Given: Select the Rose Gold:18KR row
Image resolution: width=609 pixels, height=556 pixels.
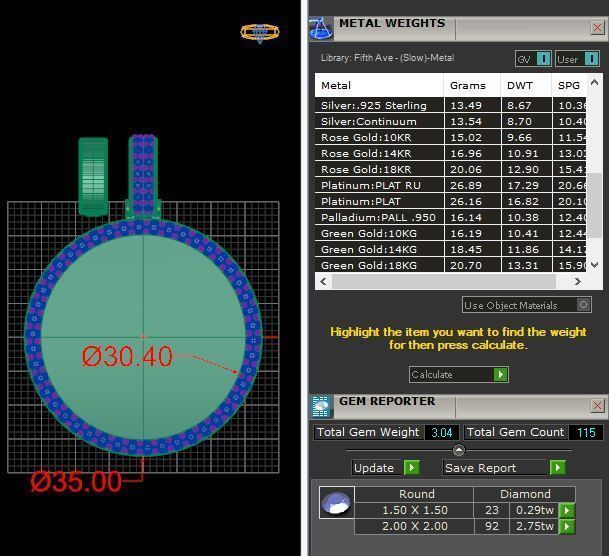Looking at the screenshot, I should pos(451,169).
